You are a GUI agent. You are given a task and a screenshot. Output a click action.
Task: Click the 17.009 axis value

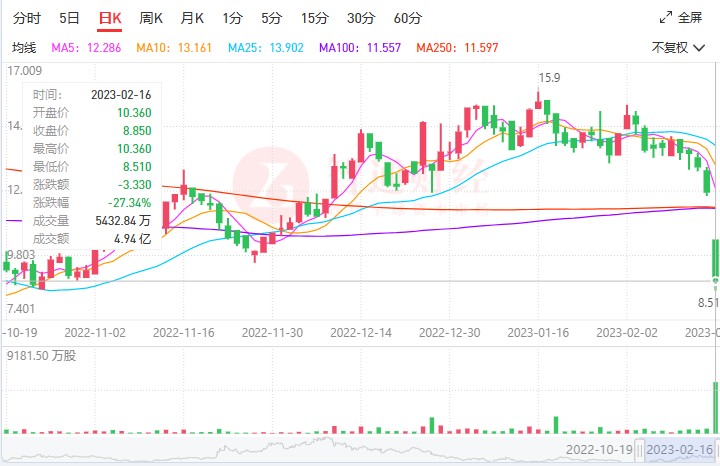point(24,71)
